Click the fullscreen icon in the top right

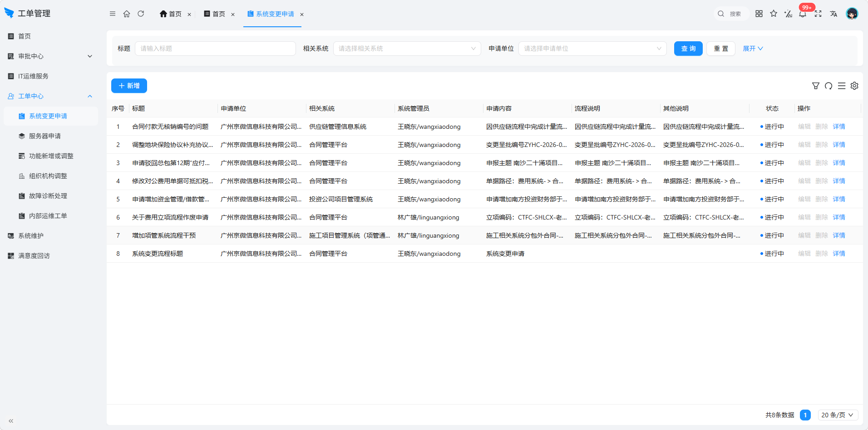(818, 14)
